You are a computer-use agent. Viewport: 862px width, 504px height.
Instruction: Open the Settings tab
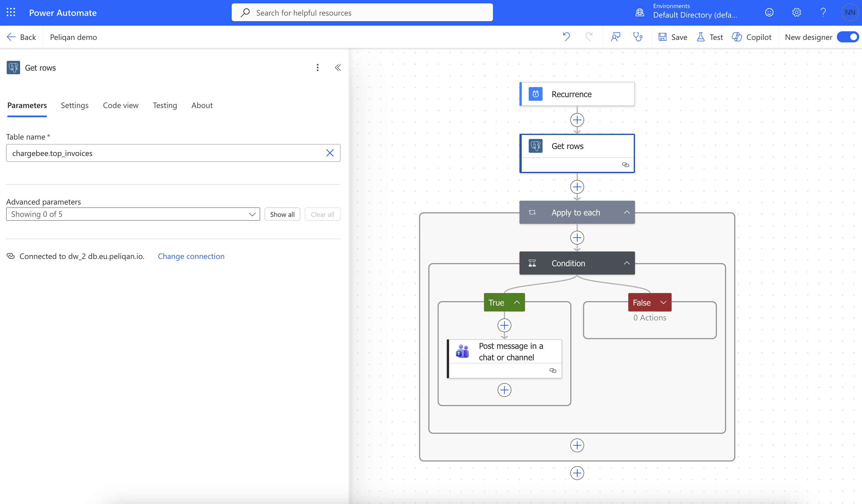pyautogui.click(x=75, y=105)
